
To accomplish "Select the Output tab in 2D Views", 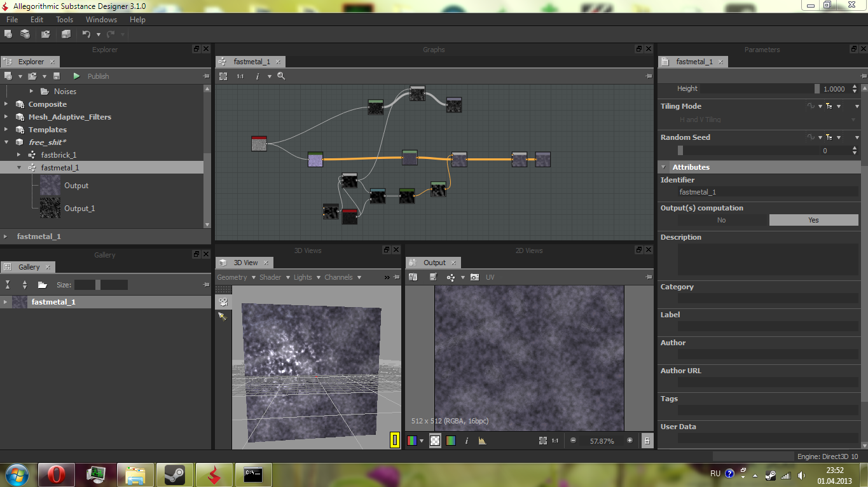I will click(x=434, y=263).
